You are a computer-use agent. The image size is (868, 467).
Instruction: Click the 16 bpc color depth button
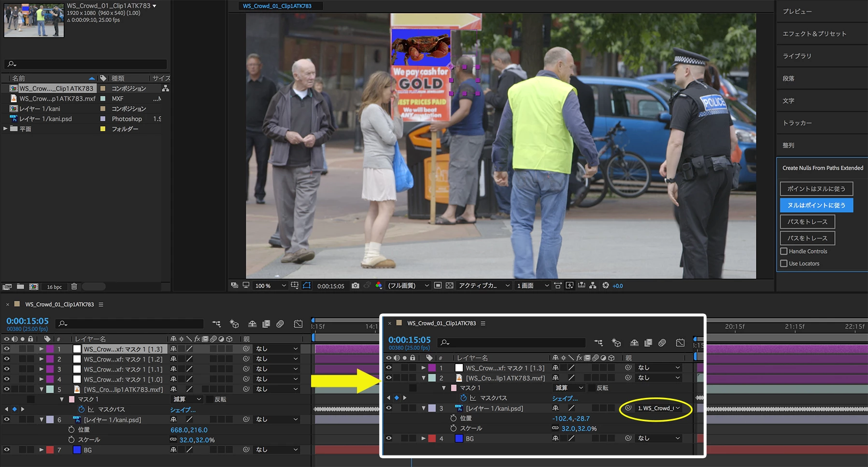(54, 287)
